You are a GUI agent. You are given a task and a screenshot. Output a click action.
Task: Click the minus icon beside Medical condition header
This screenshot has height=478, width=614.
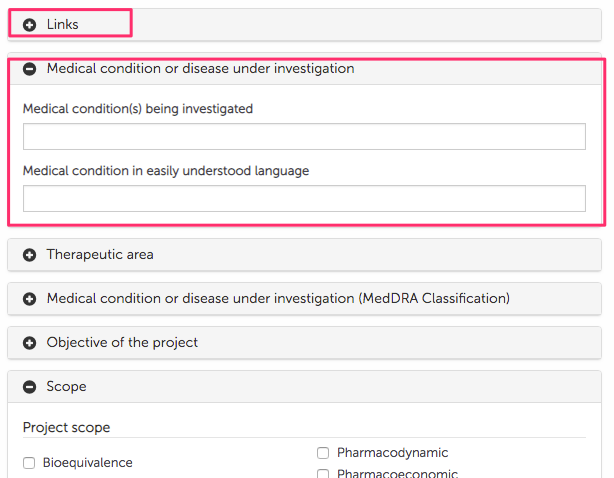(30, 69)
